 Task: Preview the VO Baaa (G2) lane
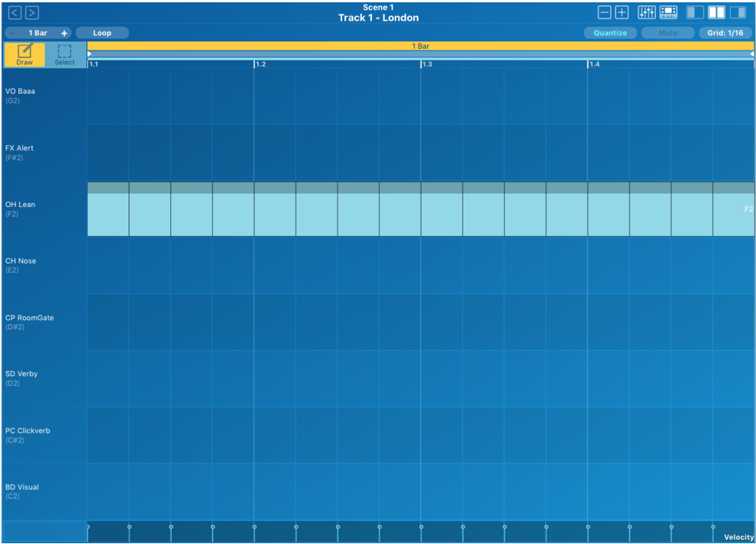pos(44,96)
